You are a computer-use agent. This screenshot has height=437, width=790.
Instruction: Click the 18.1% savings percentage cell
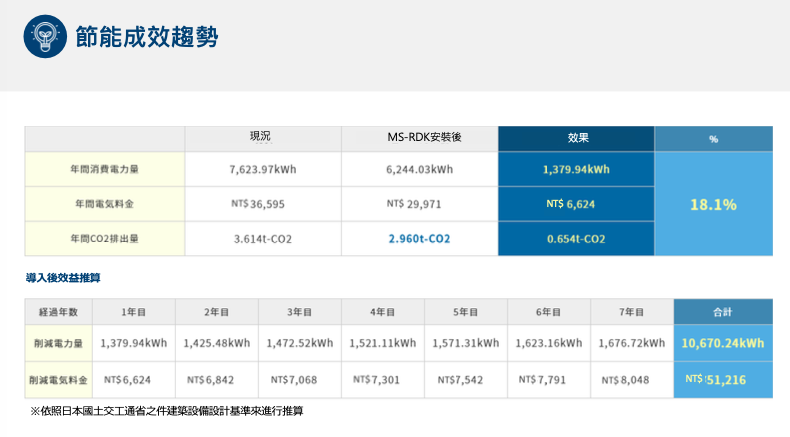pyautogui.click(x=713, y=204)
